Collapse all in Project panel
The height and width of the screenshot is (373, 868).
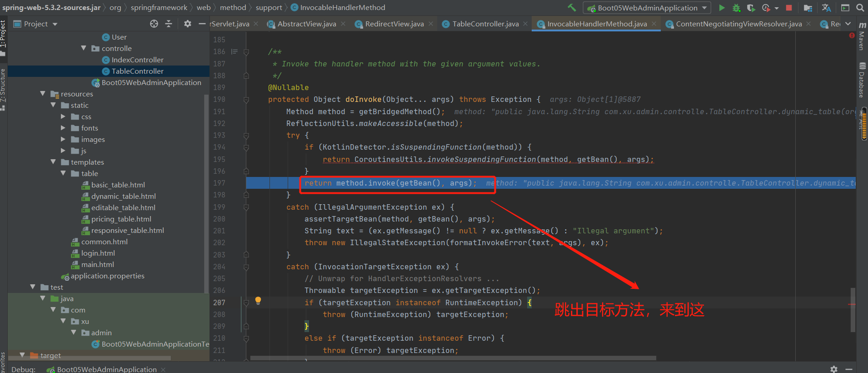tap(169, 24)
